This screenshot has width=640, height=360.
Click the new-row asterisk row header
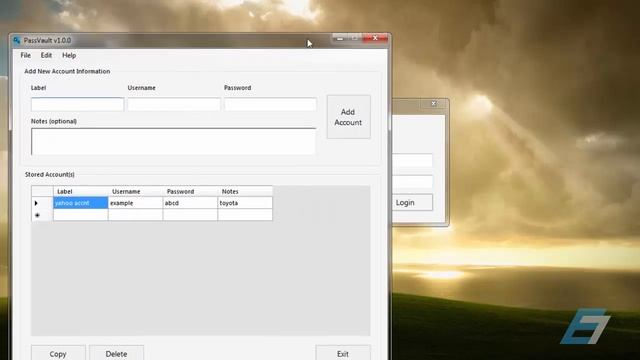pos(42,215)
